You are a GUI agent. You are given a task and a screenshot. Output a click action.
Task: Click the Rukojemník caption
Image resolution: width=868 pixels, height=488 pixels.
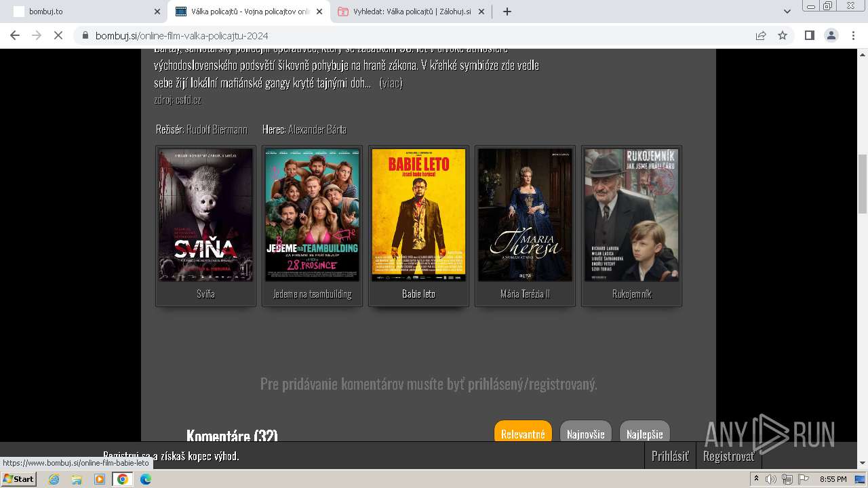631,294
